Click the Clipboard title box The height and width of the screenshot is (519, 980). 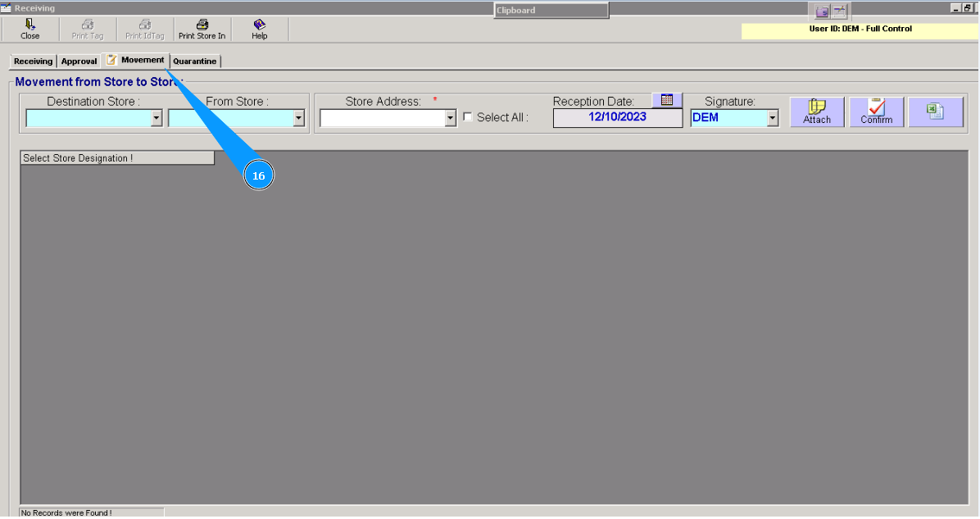(x=551, y=11)
